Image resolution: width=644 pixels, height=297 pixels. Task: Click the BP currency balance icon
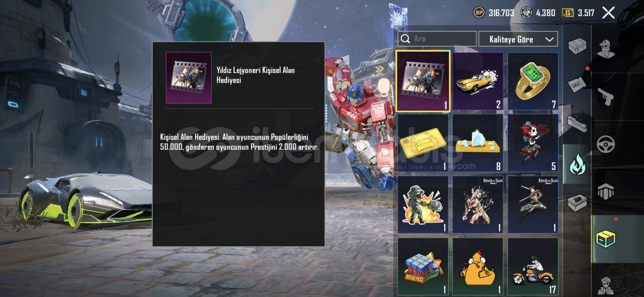click(x=479, y=13)
